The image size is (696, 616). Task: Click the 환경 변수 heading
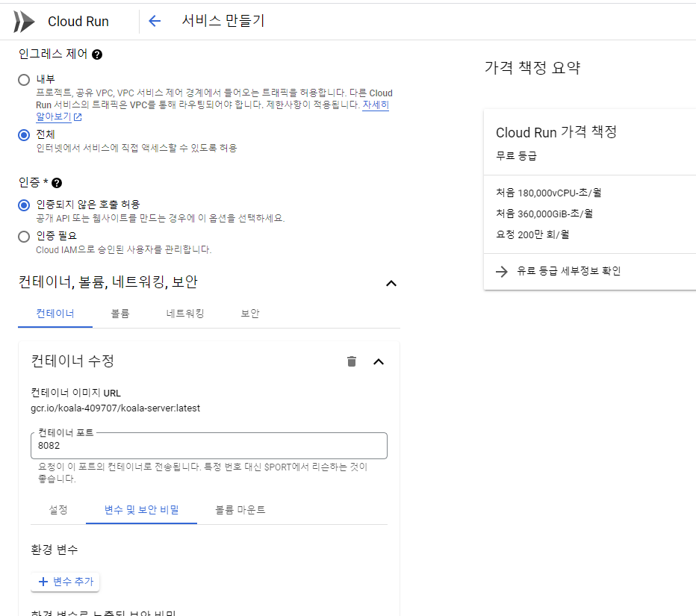pos(55,550)
